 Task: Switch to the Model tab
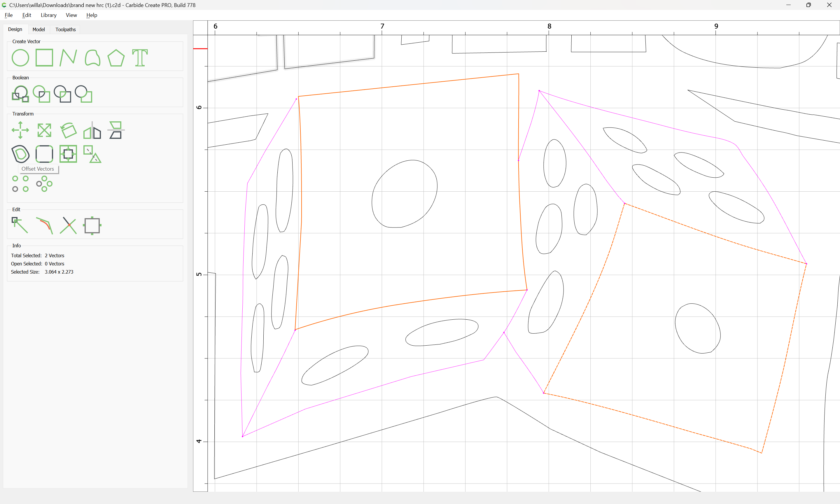click(38, 29)
